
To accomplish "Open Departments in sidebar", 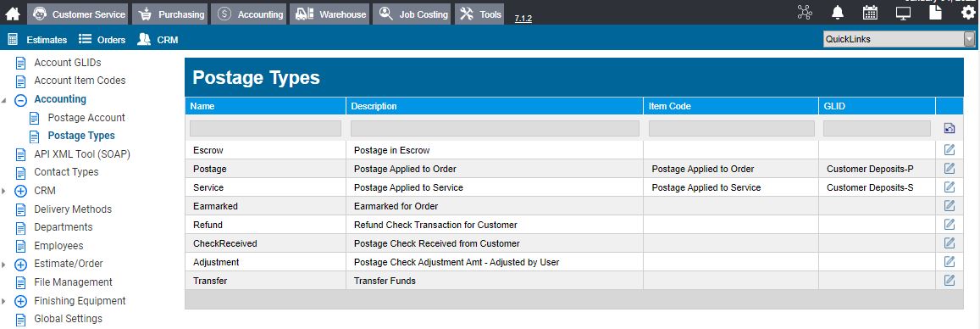I will [64, 227].
